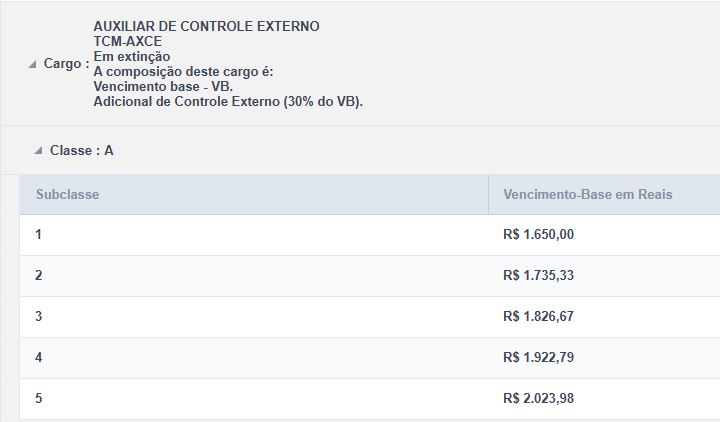Viewport: 720px width, 422px height.
Task: Click the R$ 1.735,33 value cell
Action: click(x=539, y=275)
